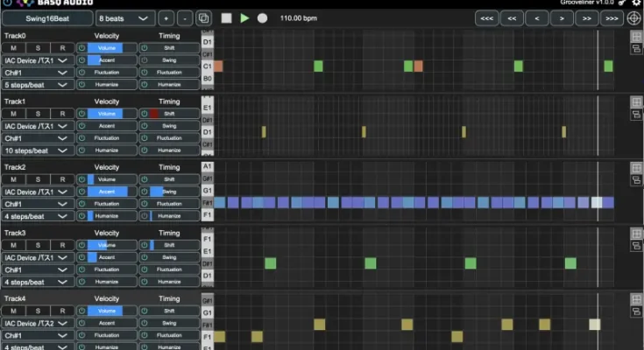Click the plus add button
Screen dimensions: 644x350
click(166, 18)
